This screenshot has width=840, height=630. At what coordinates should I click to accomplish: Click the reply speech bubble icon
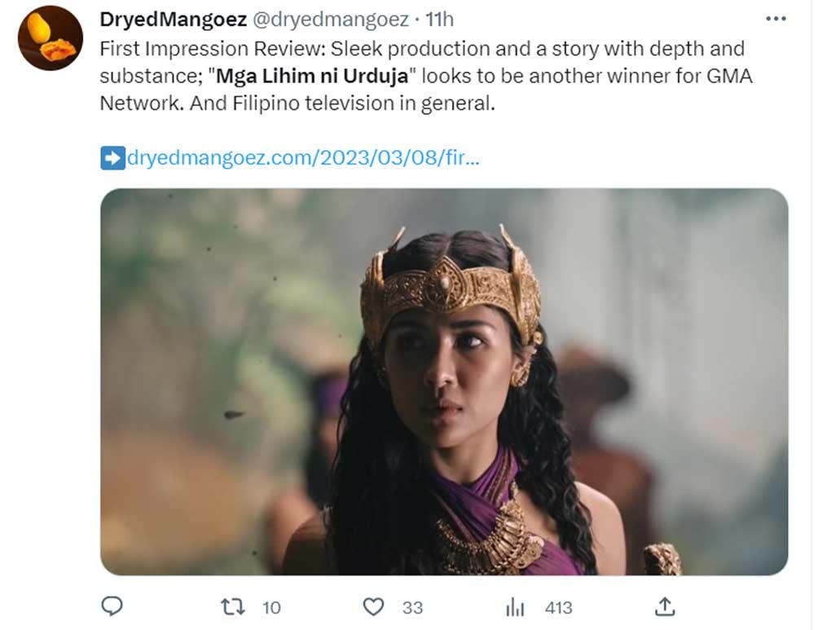pos(112,606)
